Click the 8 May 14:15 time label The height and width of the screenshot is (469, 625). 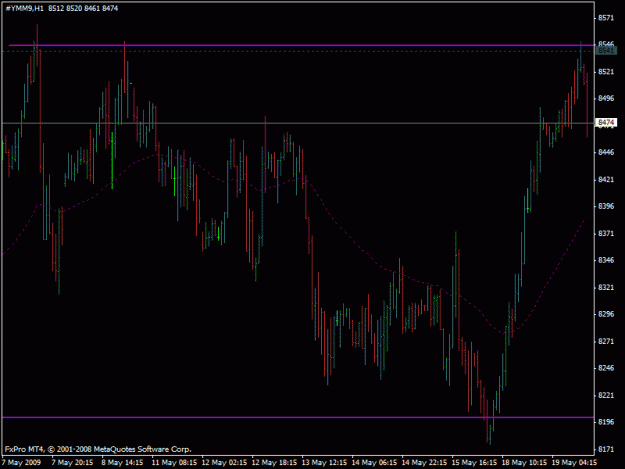pos(122,462)
